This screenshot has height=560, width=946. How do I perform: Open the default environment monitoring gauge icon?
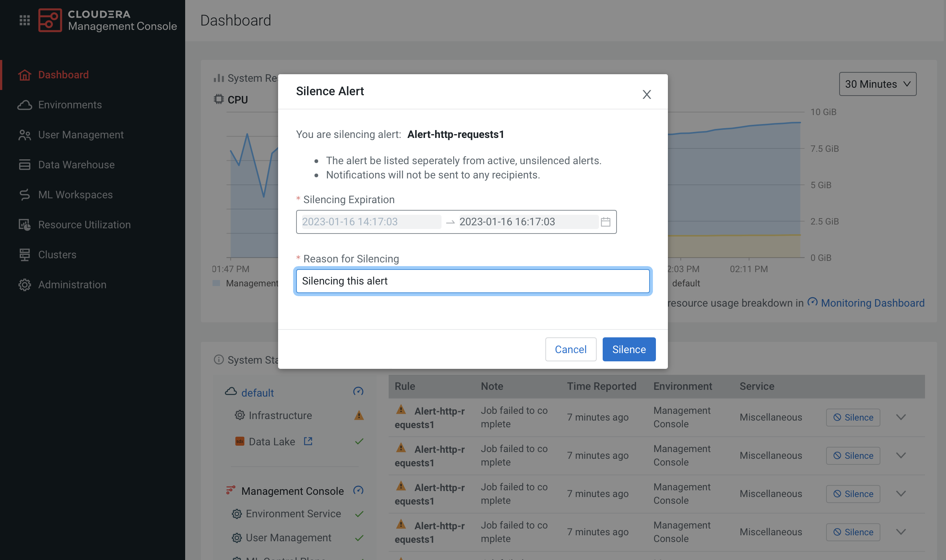click(358, 392)
